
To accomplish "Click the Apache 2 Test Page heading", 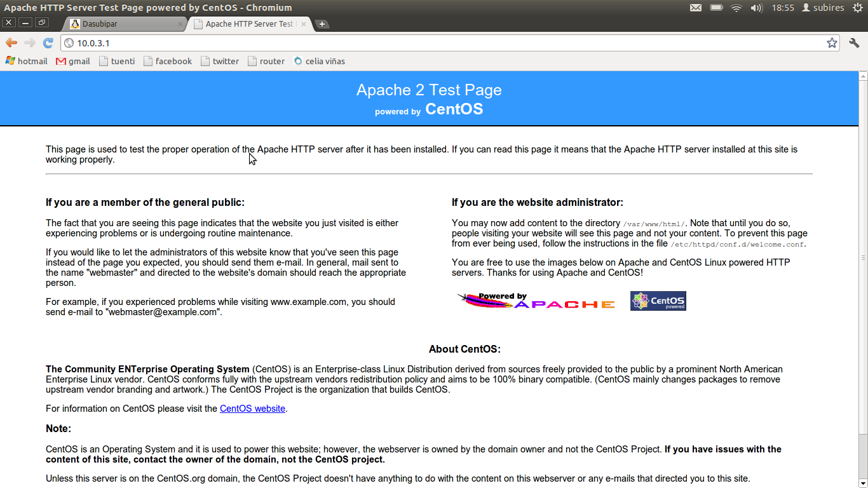I will tap(429, 90).
